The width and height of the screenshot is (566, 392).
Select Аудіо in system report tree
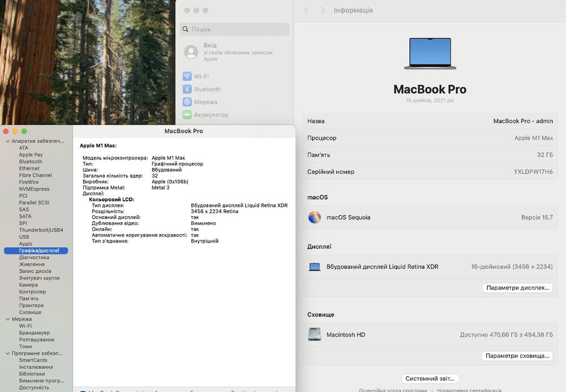(x=25, y=244)
